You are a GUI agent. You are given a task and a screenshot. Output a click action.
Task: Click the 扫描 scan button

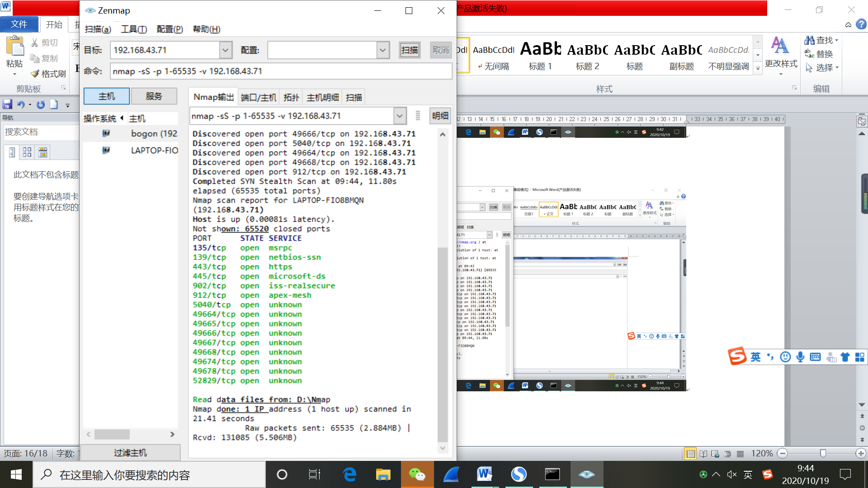click(410, 50)
